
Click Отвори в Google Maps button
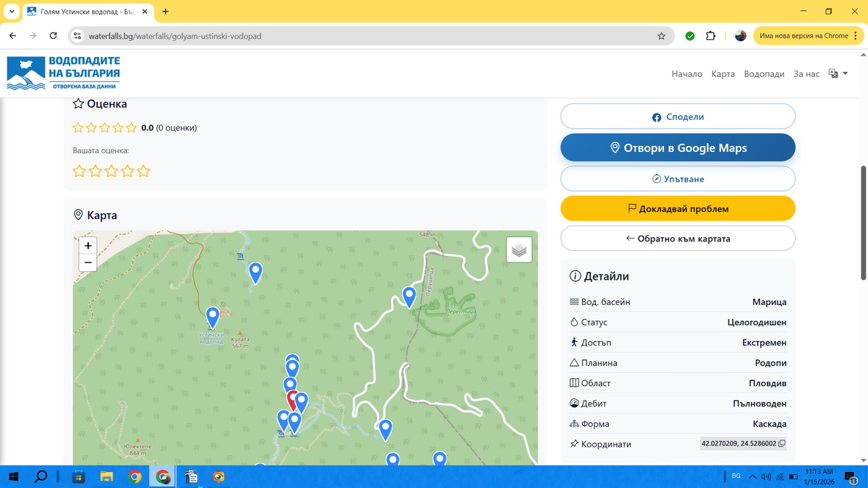pyautogui.click(x=678, y=147)
